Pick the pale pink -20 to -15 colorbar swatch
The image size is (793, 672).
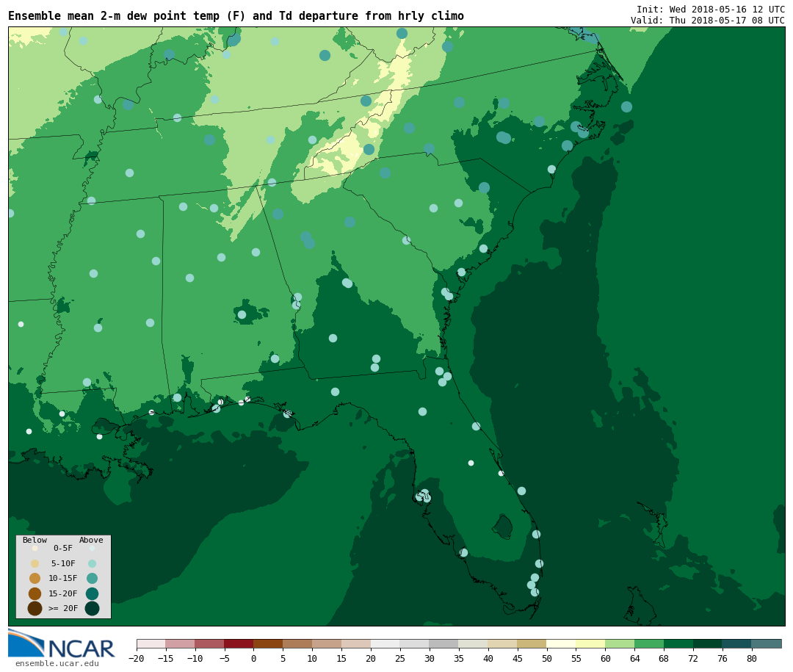pos(151,644)
